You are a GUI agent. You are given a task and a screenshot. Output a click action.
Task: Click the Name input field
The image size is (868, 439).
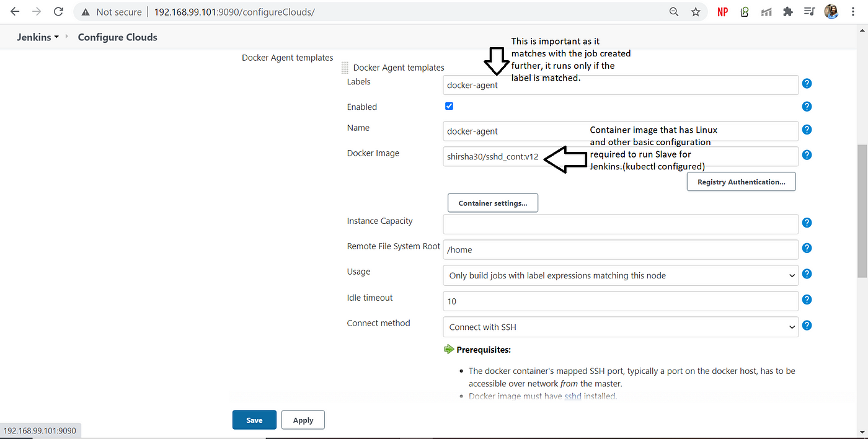click(x=621, y=131)
